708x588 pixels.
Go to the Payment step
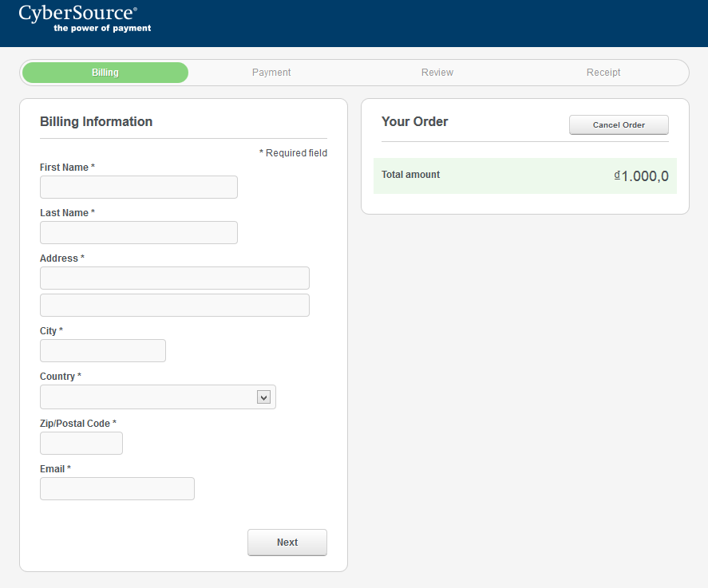coord(271,73)
